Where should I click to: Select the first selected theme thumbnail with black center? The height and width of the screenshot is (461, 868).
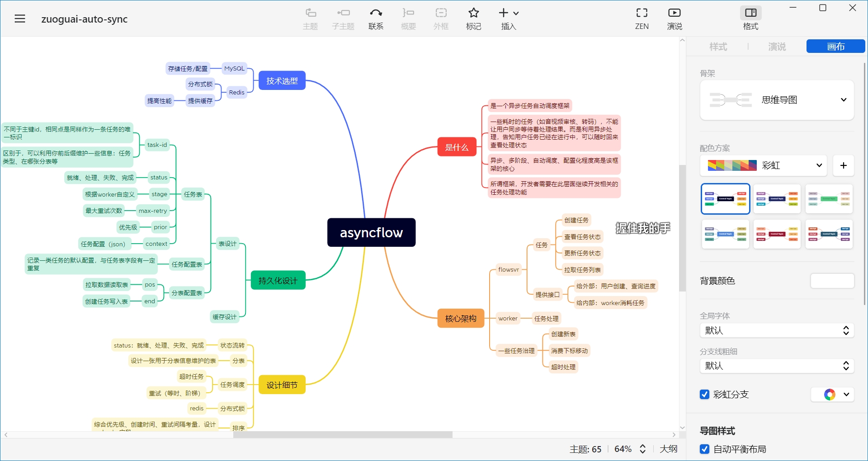pos(725,199)
